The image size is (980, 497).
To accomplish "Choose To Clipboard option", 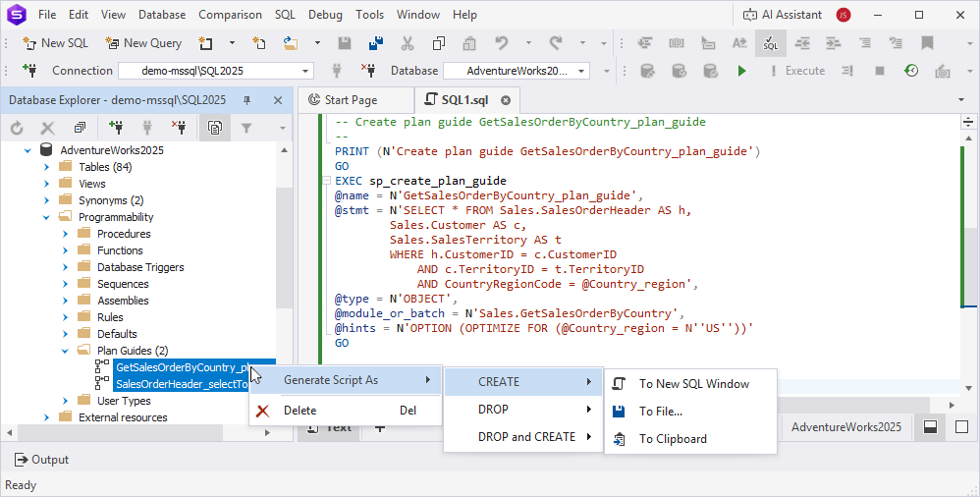I will pos(690,439).
